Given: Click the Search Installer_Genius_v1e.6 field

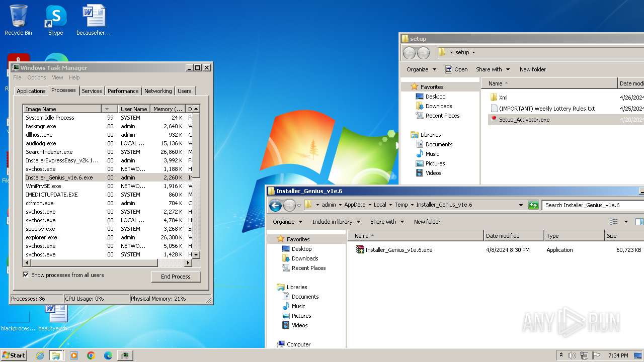Looking at the screenshot, I should click(592, 205).
